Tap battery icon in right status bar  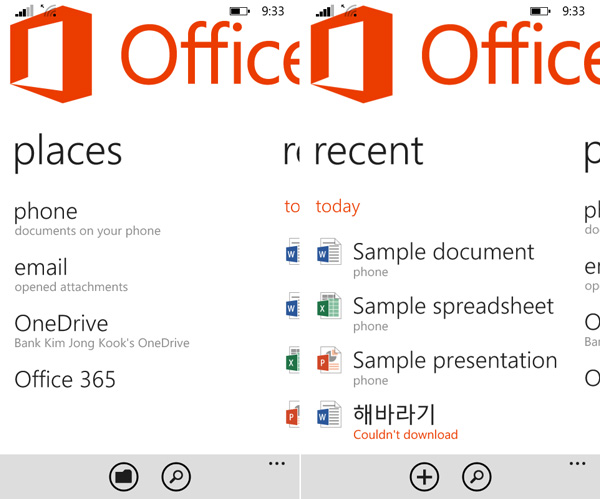[x=540, y=11]
